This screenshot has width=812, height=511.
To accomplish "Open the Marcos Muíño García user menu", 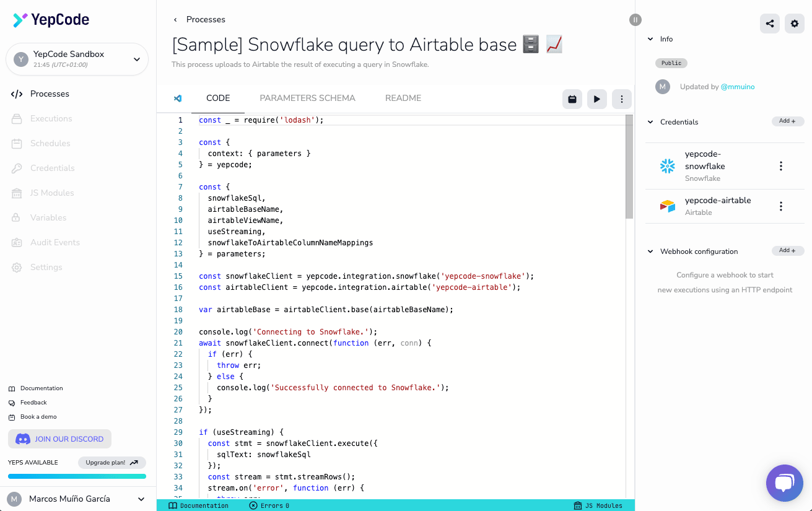I will tap(77, 499).
